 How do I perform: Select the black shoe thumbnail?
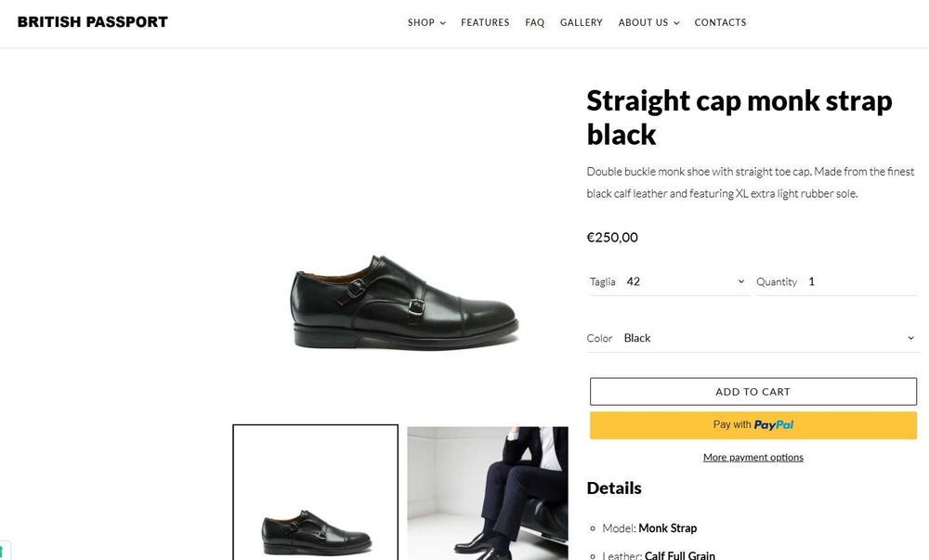(x=315, y=492)
